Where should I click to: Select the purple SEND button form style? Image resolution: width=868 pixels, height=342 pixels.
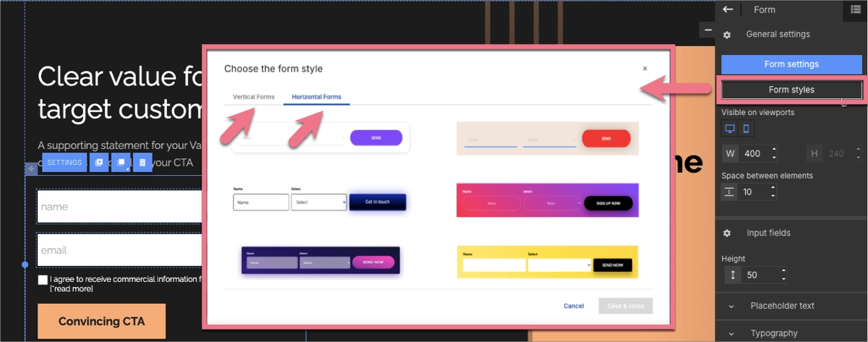point(319,137)
